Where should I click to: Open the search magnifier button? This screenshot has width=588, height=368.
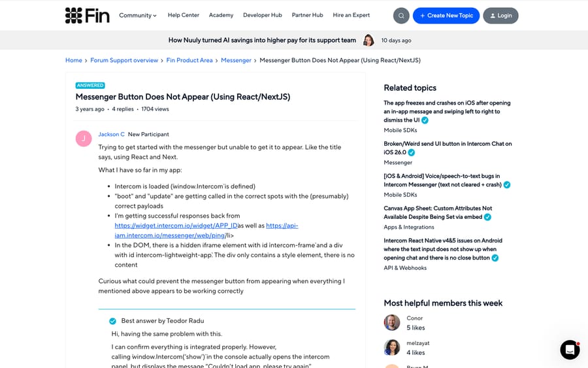(401, 16)
